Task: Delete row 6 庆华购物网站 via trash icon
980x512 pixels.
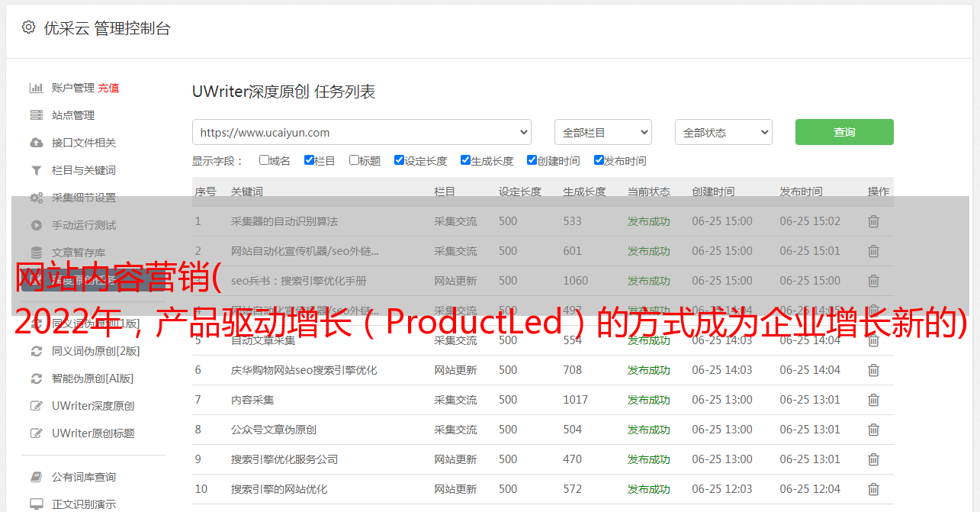Action: point(873,370)
